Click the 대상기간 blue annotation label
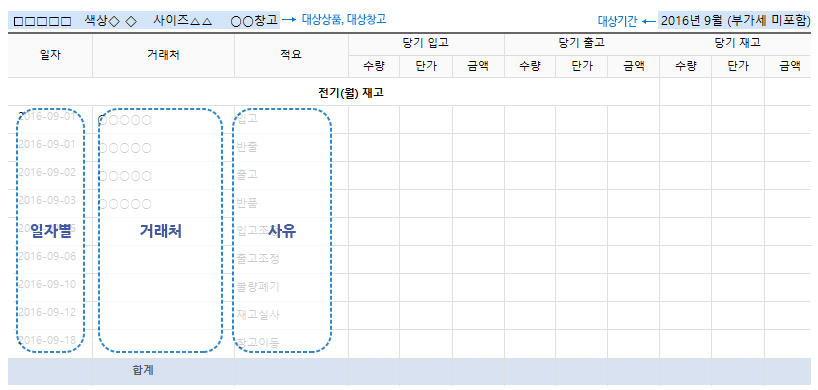Screen dimensions: 818x390 (617, 22)
